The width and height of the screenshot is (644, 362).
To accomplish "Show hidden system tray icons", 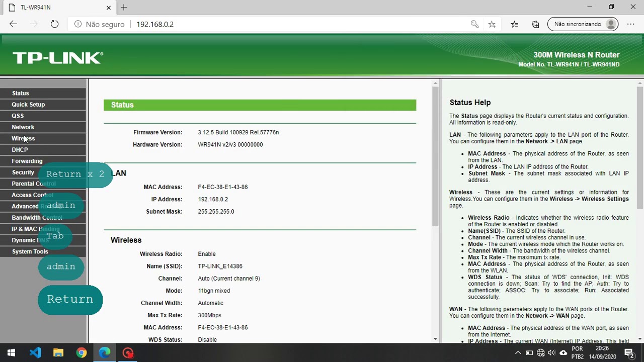I will tap(518, 352).
